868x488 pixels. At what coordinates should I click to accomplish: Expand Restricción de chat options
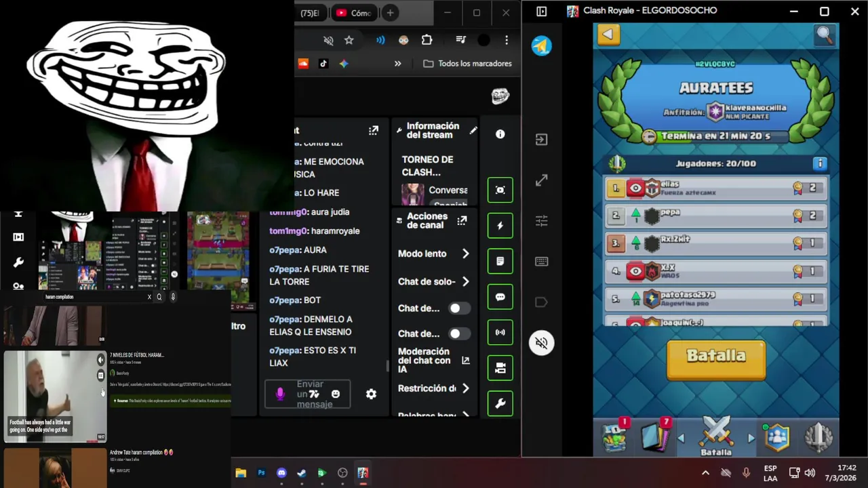pyautogui.click(x=465, y=388)
